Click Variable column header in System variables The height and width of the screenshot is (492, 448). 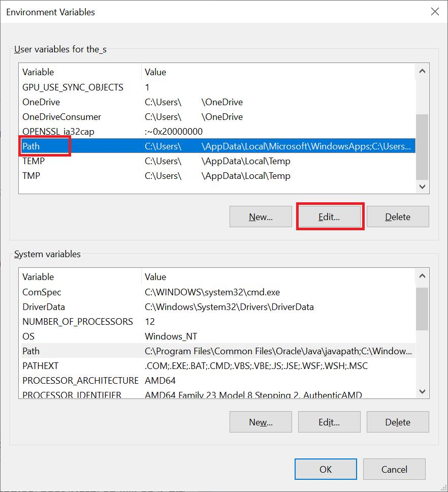[x=80, y=277]
